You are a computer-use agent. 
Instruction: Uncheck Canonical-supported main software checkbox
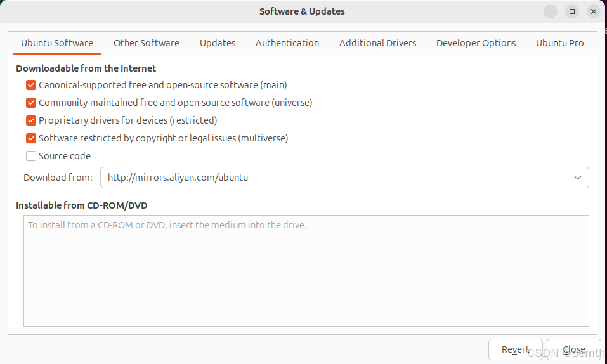[x=31, y=85]
